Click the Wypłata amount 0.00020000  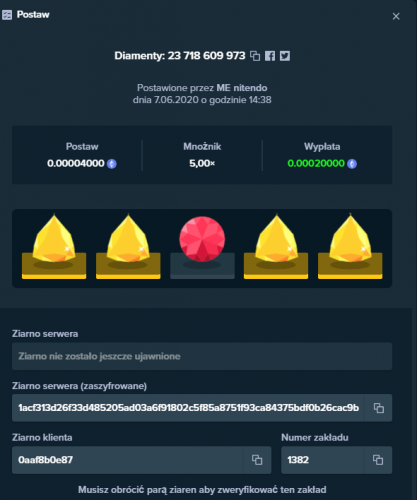[316, 163]
